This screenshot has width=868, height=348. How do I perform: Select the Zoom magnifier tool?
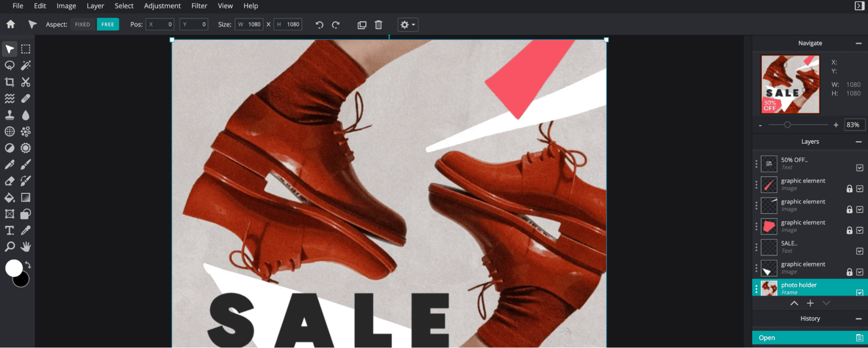(10, 247)
